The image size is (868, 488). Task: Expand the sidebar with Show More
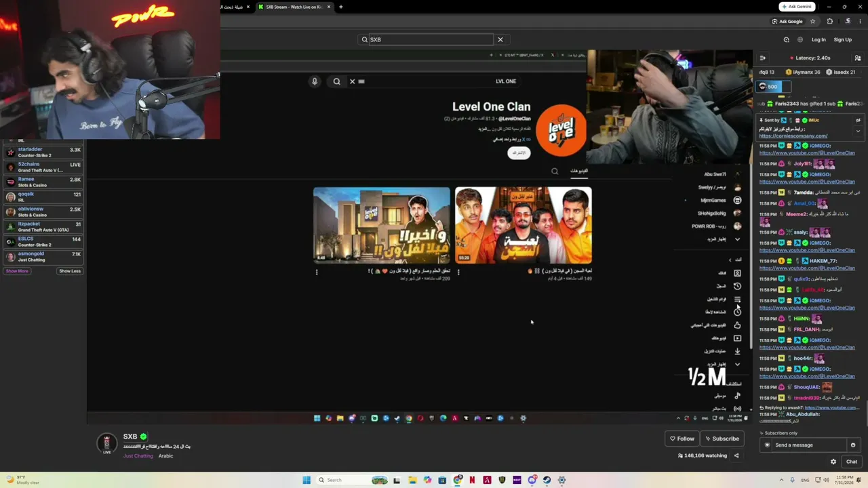tap(17, 271)
